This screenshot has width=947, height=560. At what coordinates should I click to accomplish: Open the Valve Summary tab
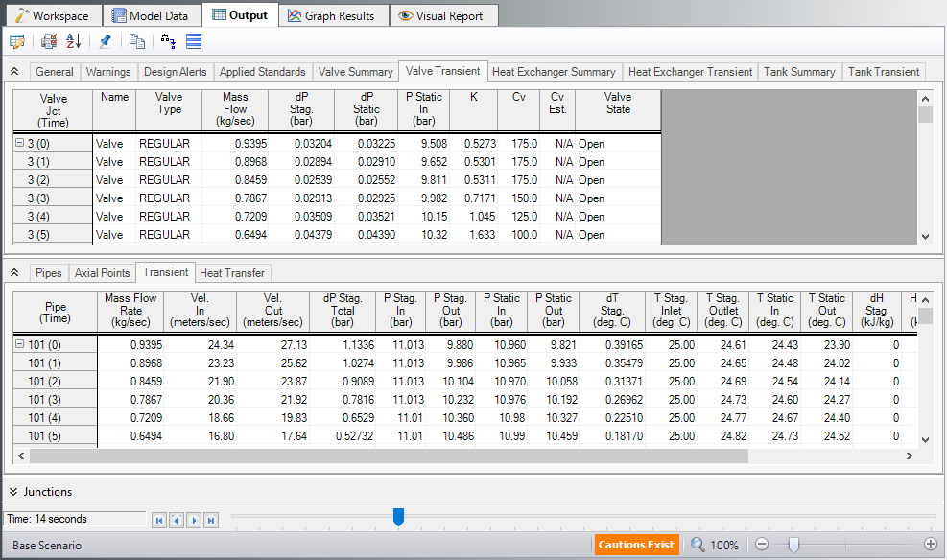point(355,72)
